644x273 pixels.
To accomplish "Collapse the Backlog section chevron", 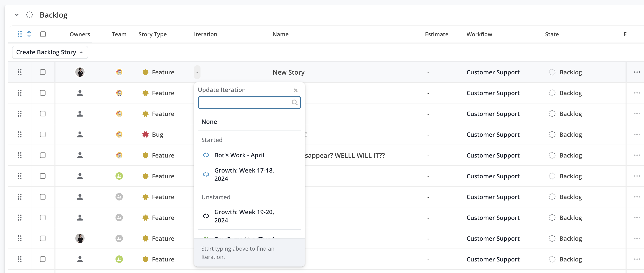I will pos(17,15).
